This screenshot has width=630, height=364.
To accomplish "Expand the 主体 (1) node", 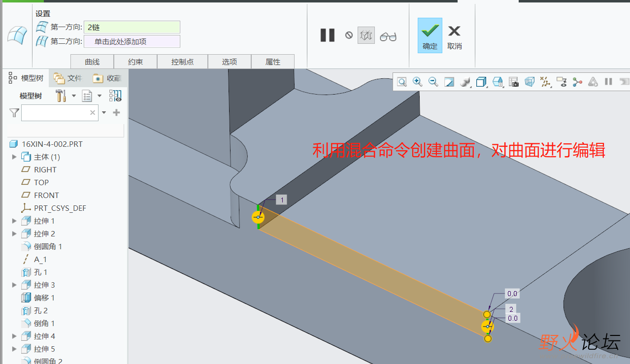I will click(14, 157).
